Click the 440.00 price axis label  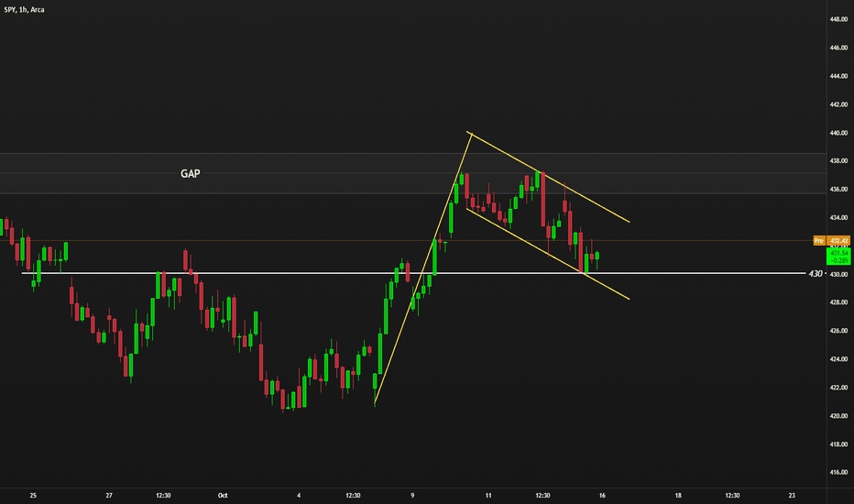point(838,132)
